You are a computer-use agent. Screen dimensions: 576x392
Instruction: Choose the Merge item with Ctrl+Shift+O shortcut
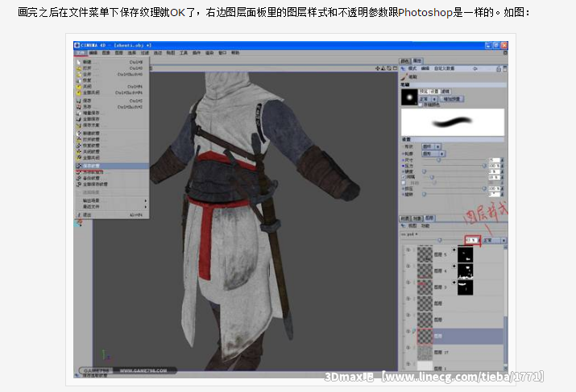coord(112,74)
